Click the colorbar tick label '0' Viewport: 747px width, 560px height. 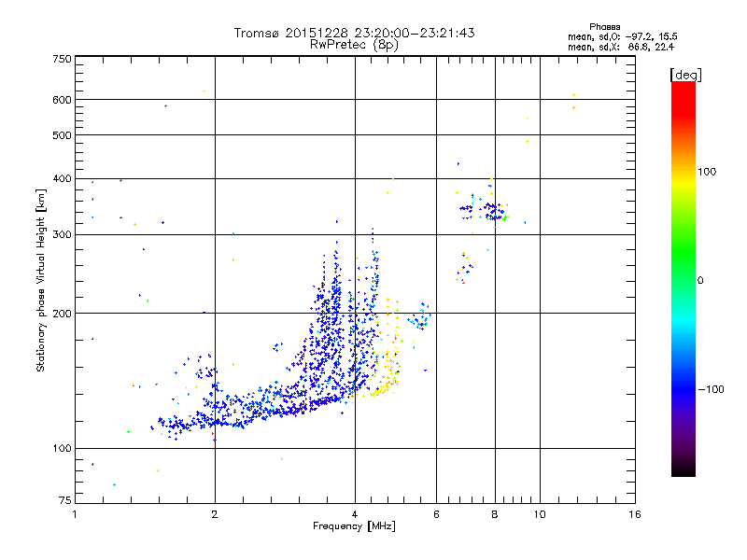tap(700, 281)
